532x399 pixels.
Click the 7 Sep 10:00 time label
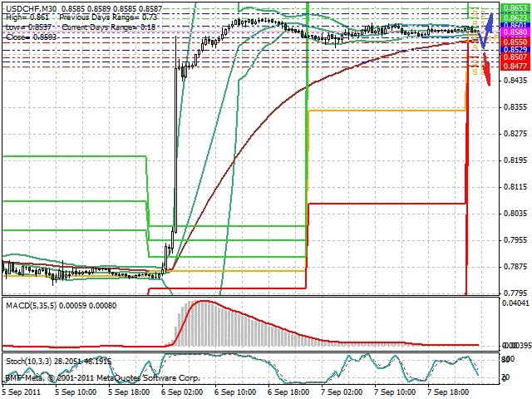[396, 392]
